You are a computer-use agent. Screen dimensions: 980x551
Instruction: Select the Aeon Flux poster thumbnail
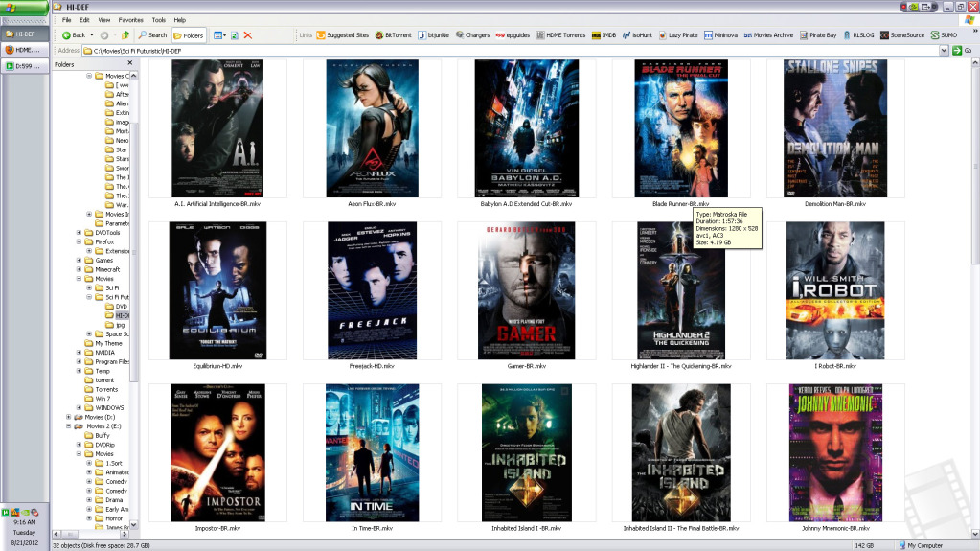click(372, 128)
